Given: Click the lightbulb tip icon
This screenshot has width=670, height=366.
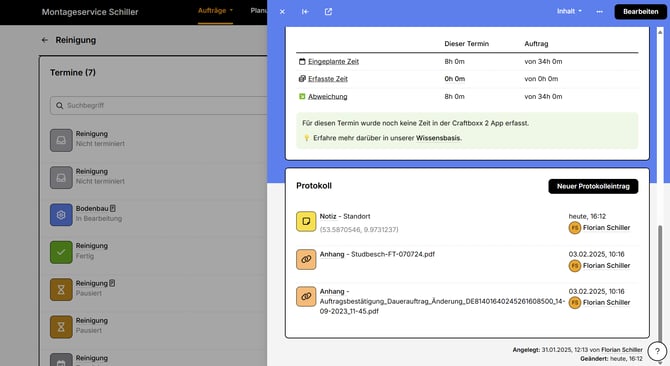Looking at the screenshot, I should coord(306,138).
